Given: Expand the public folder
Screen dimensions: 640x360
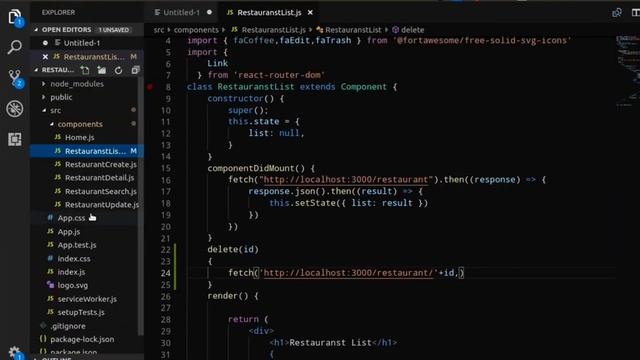Looking at the screenshot, I should click(x=61, y=97).
